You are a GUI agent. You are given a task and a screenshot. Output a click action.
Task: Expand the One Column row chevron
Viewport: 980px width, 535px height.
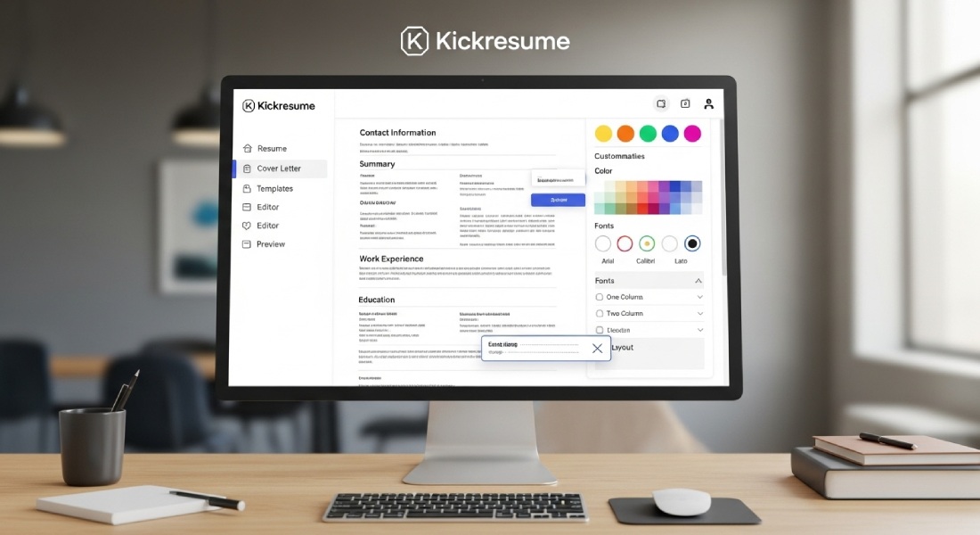coord(700,297)
